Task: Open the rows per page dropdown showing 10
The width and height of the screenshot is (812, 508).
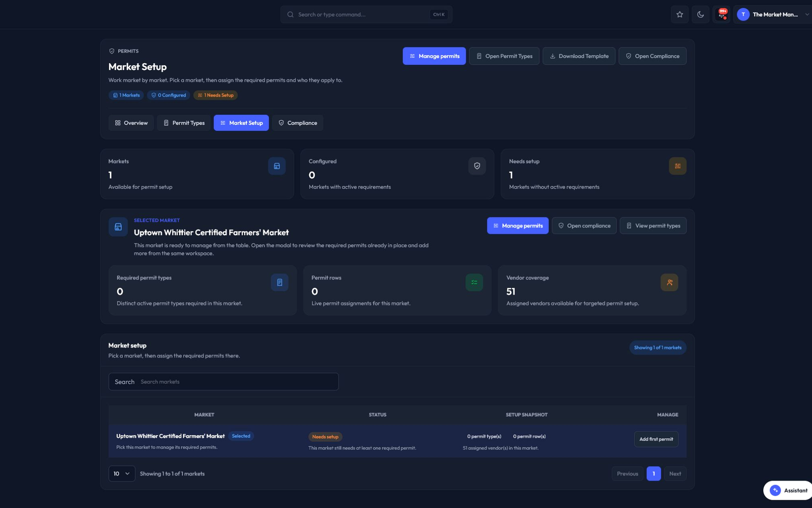Action: click(x=122, y=473)
